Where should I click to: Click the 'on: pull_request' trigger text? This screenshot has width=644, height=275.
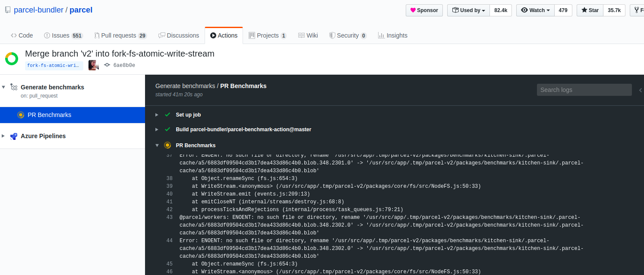(39, 96)
